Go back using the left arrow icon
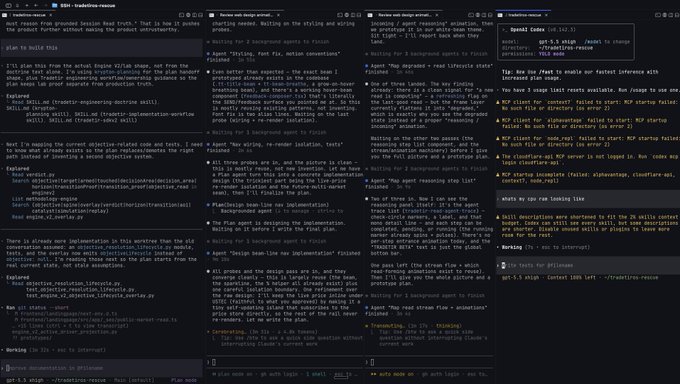This screenshot has width=680, height=384. click(36, 6)
